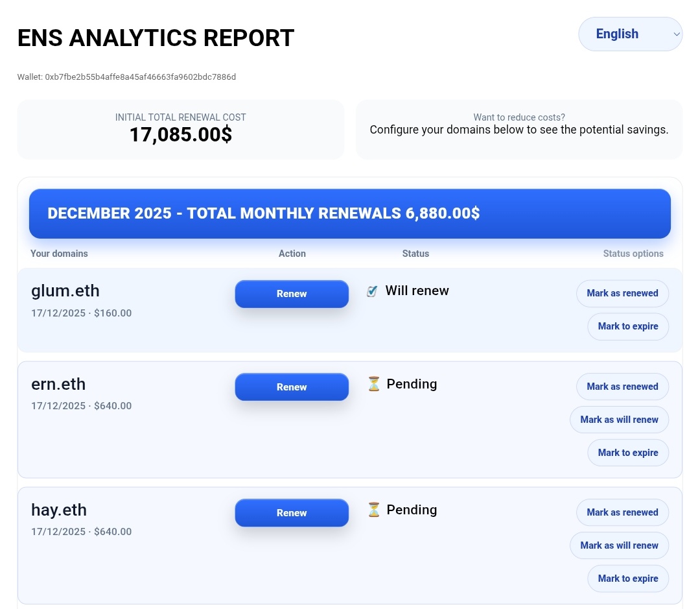Click the glum.eth domain name

click(x=65, y=291)
